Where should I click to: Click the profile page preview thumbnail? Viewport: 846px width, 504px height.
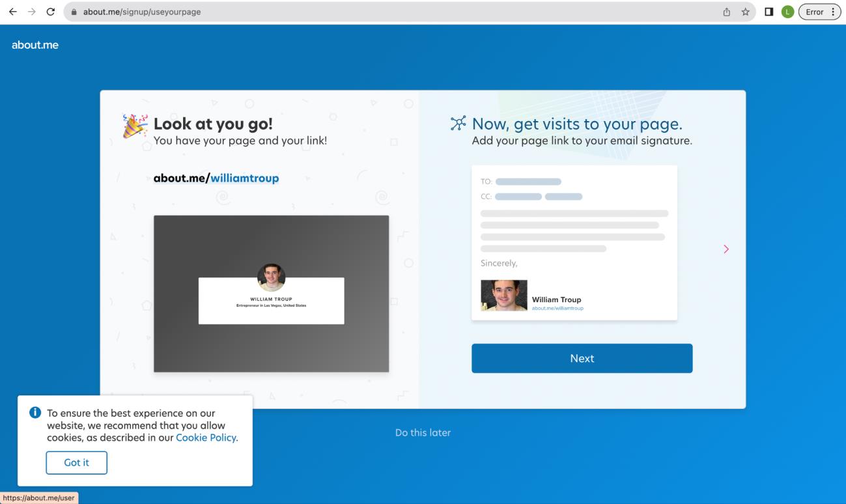(x=271, y=294)
